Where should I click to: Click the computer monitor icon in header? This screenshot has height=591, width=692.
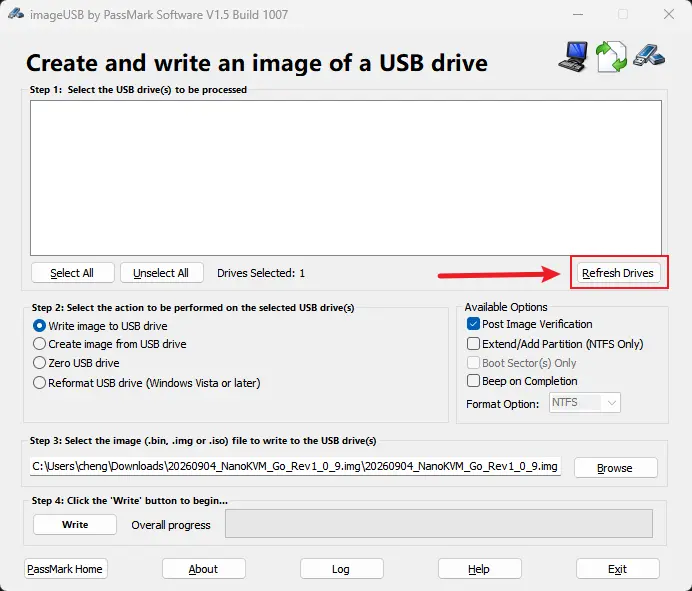pos(573,56)
